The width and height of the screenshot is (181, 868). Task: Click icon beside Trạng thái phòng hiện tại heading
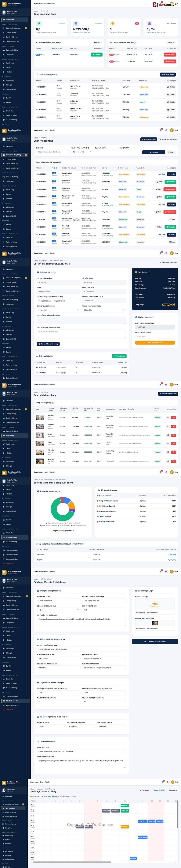(x=38, y=491)
